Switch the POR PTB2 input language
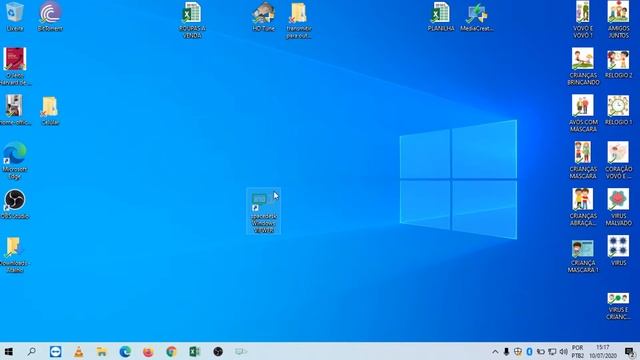 (577, 352)
